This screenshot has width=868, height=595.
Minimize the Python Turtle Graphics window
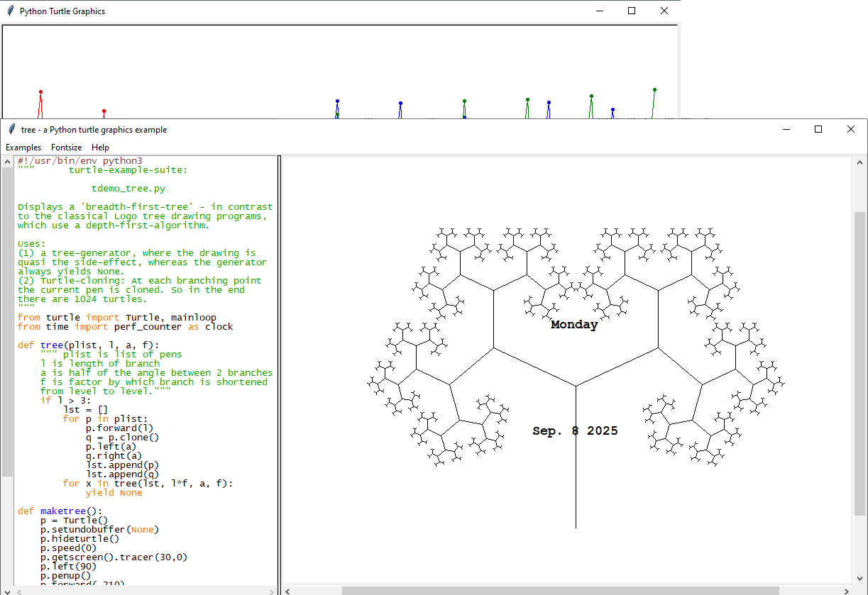click(599, 11)
